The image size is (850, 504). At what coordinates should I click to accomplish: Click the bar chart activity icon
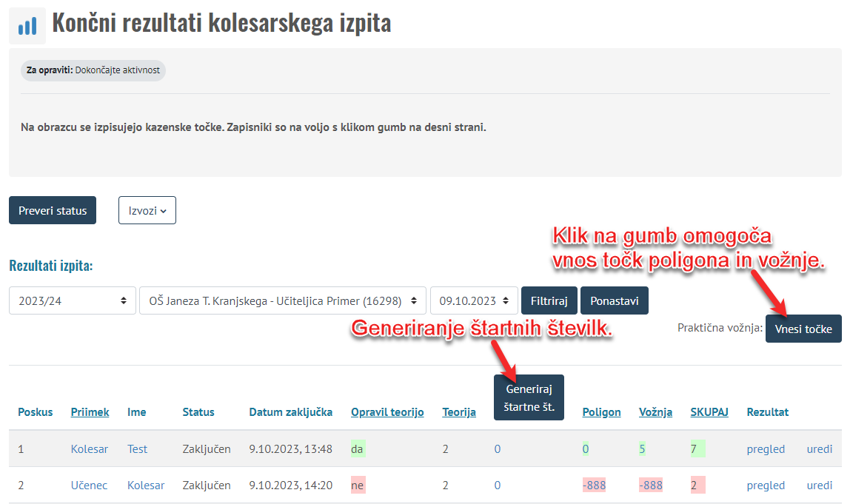click(27, 26)
